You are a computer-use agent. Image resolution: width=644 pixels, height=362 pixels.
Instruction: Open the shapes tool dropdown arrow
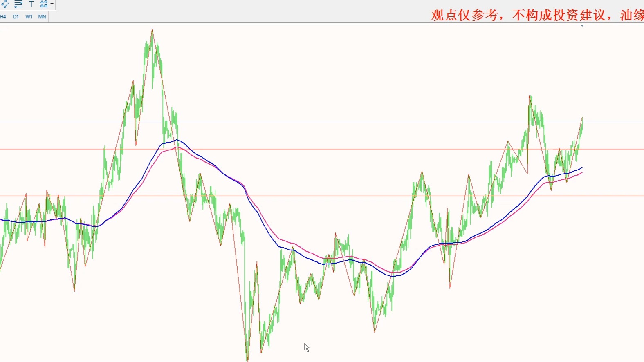(x=52, y=4)
